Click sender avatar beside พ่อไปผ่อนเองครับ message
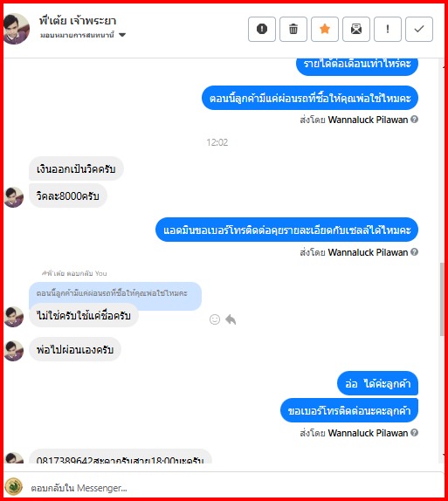Viewport: 448px width, 501px height. (x=14, y=351)
